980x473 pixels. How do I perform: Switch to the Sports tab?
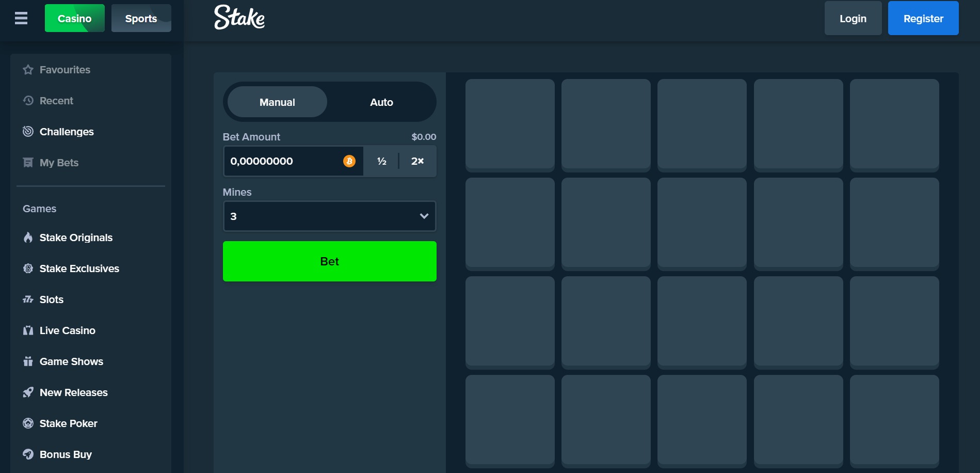coord(141,19)
